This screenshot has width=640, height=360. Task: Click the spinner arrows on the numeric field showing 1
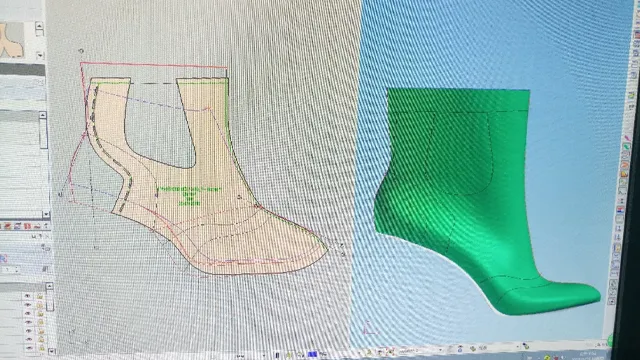point(16,270)
